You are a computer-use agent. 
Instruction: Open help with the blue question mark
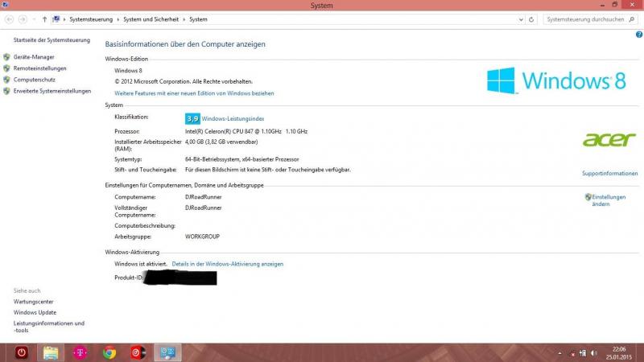639,35
